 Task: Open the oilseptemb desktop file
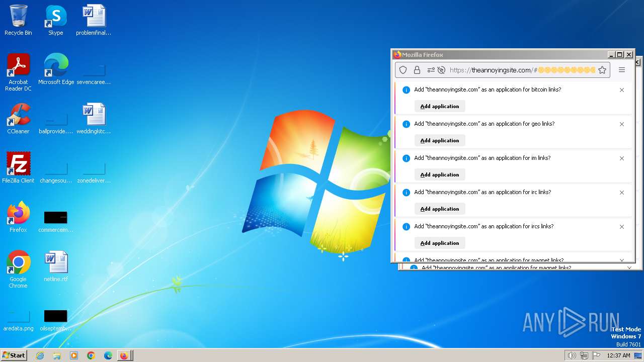(56, 320)
